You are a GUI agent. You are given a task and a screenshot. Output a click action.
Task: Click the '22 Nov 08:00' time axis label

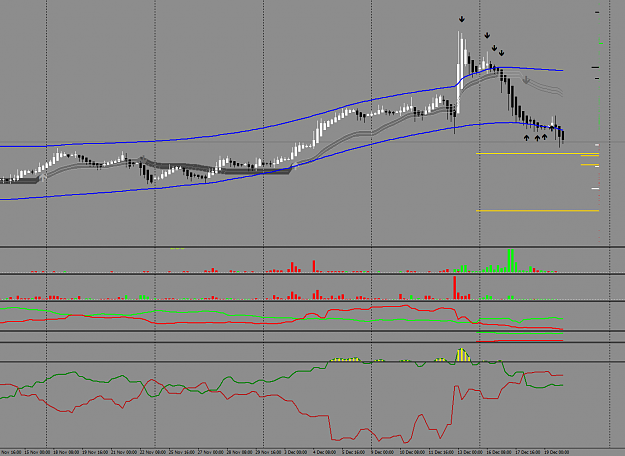click(x=153, y=452)
